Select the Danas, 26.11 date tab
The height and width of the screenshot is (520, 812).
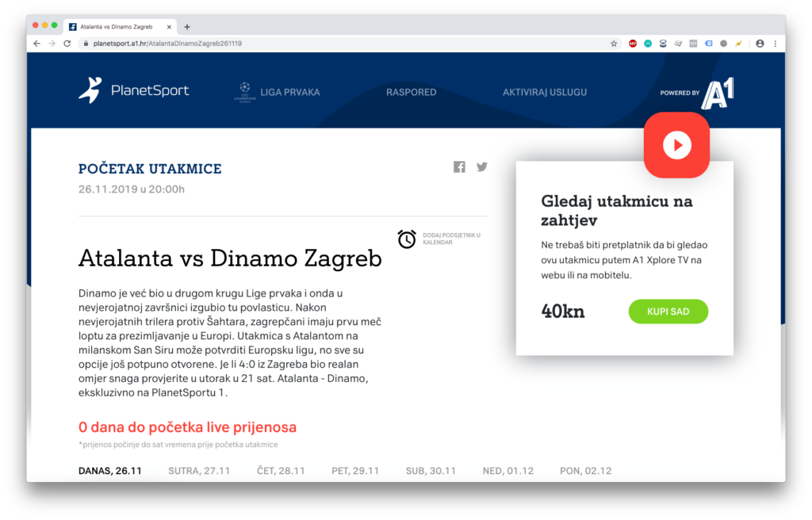coord(110,471)
